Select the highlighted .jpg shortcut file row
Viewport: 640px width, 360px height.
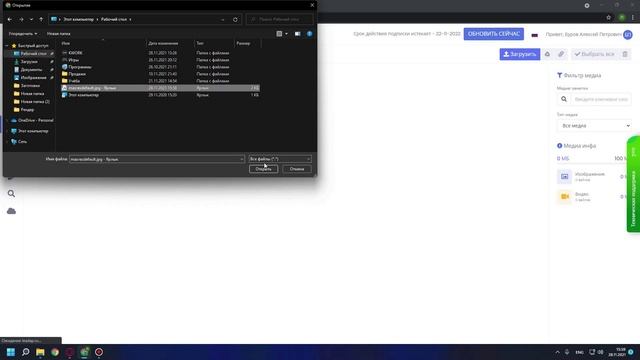(160, 88)
